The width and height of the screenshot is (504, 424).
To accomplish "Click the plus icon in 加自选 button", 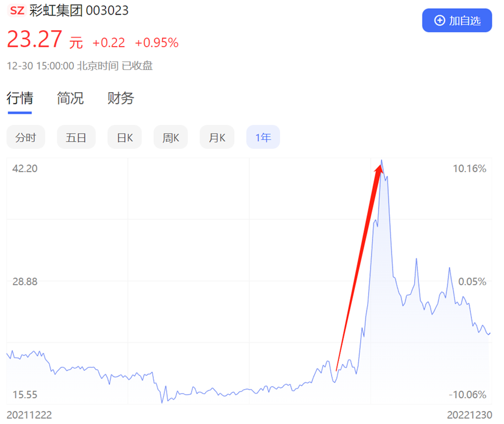I will tap(439, 20).
